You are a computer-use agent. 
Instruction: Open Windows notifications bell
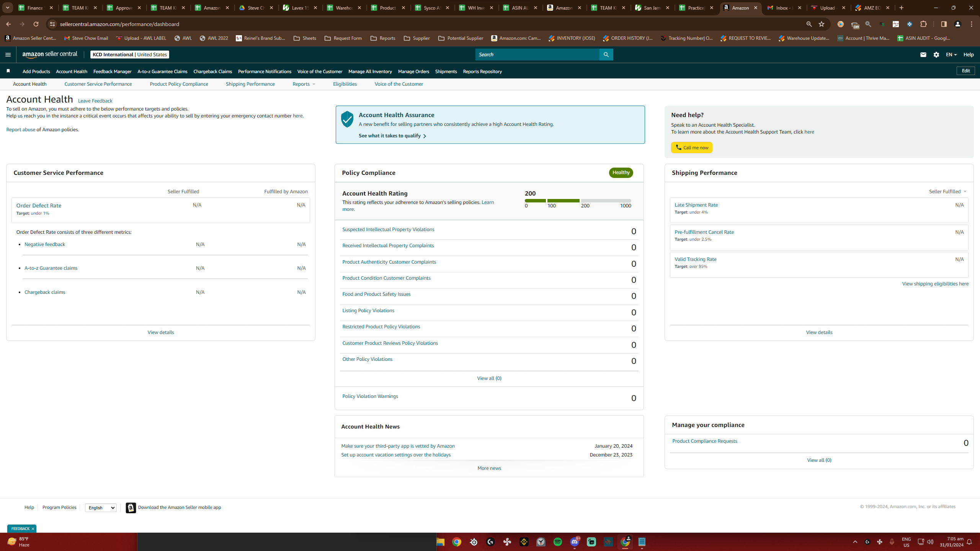(969, 542)
